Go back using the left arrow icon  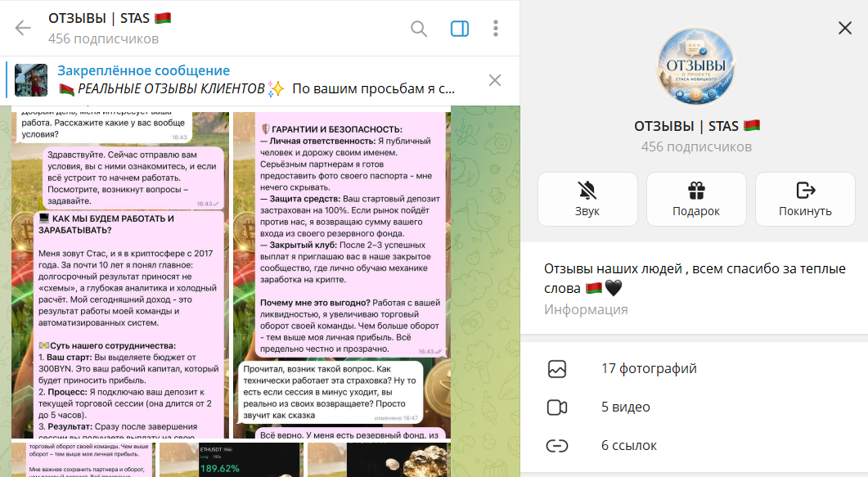[23, 28]
